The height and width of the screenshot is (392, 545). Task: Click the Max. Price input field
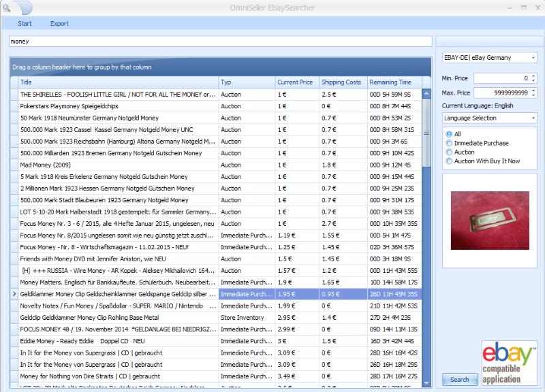coord(501,93)
